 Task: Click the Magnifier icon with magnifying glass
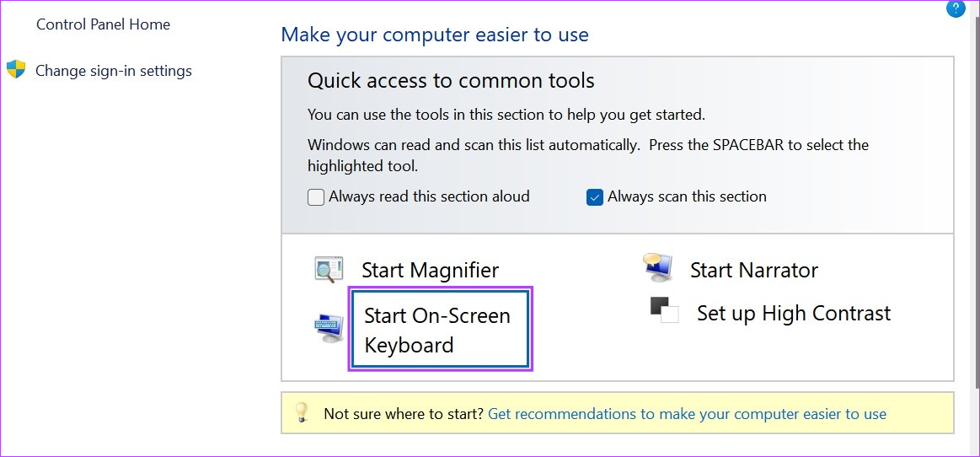(328, 269)
